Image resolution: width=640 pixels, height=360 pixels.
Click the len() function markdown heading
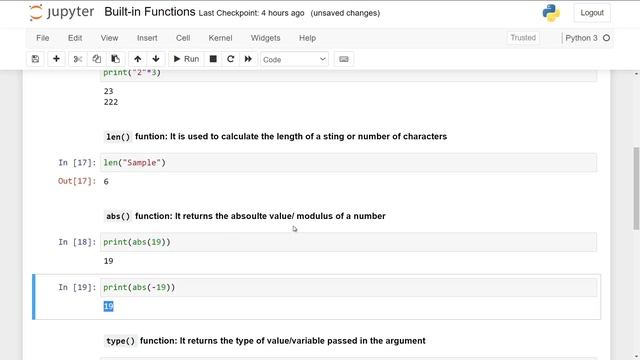[x=276, y=136]
